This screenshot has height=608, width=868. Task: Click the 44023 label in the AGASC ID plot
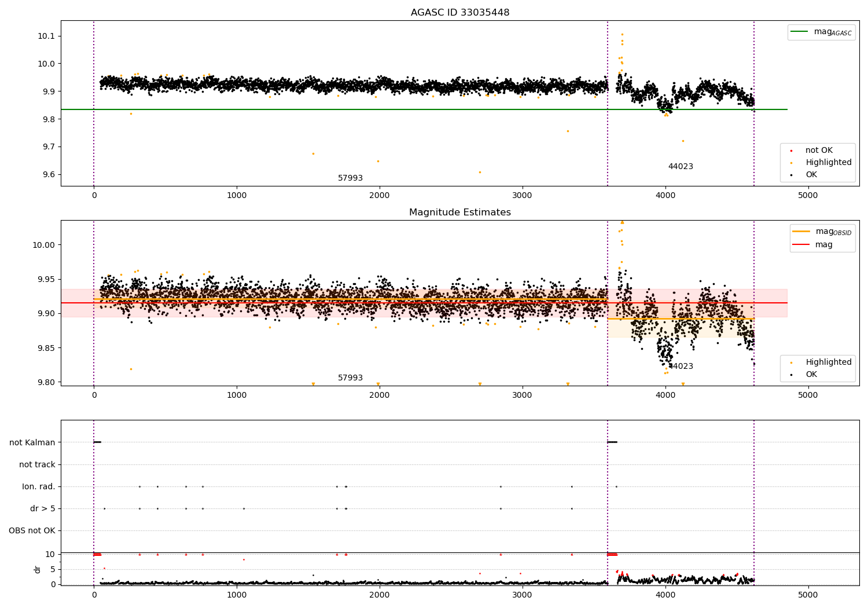(681, 167)
